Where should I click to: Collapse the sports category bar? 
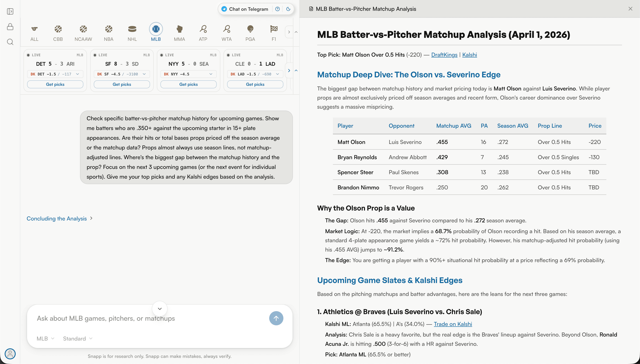pyautogui.click(x=296, y=32)
